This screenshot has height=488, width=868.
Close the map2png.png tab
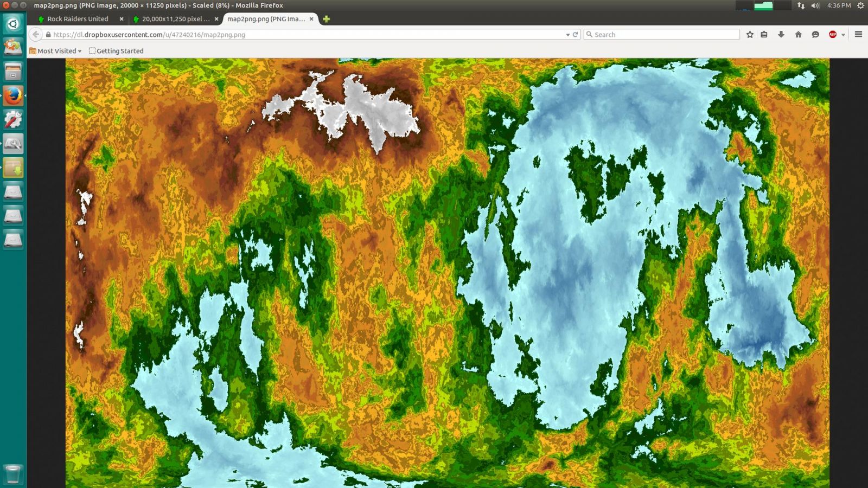311,19
